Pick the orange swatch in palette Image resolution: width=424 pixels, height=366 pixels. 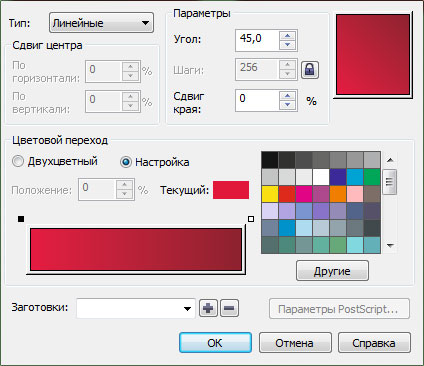pos(338,194)
